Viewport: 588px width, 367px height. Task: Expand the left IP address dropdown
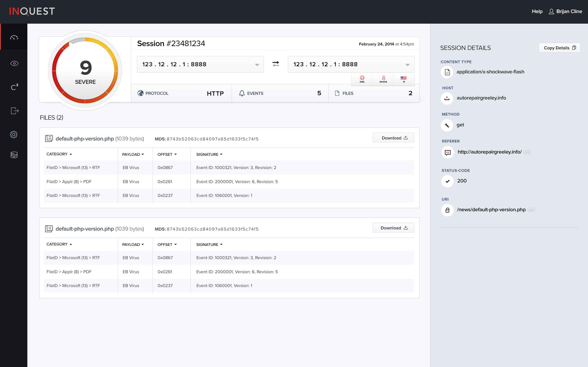point(257,64)
